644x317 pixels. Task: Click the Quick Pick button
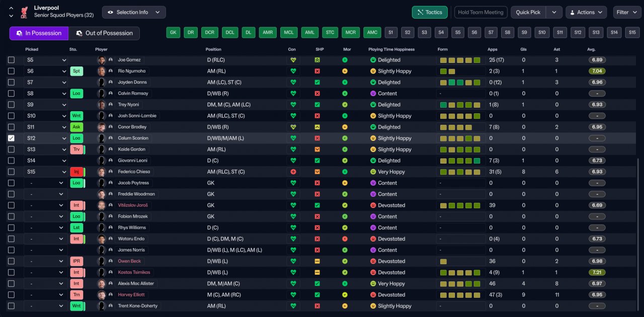point(528,12)
